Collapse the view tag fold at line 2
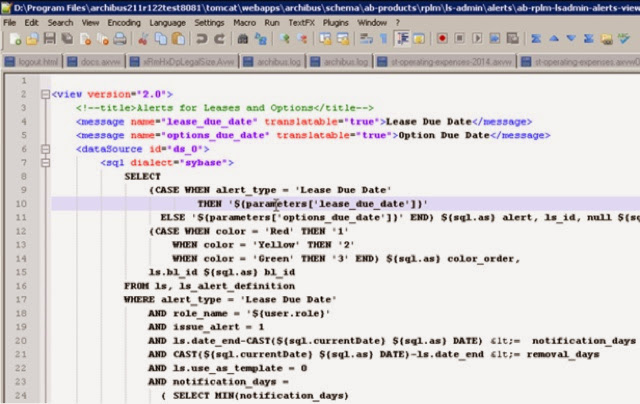 click(45, 94)
